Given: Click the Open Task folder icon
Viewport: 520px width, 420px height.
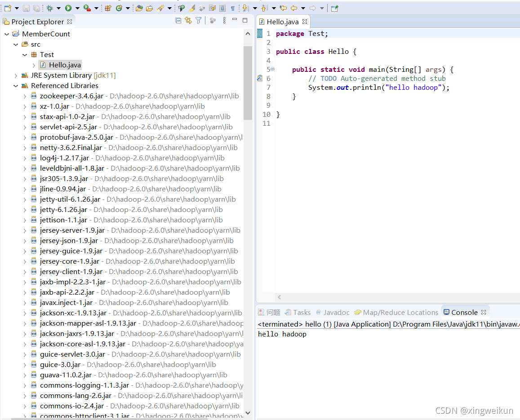Looking at the screenshot, I should point(150,8).
